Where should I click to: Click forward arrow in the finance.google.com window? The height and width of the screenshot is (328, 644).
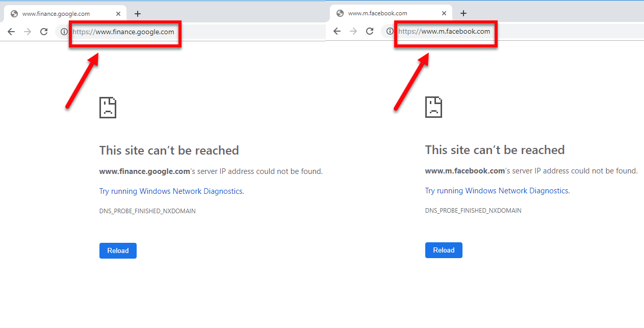pos(28,32)
